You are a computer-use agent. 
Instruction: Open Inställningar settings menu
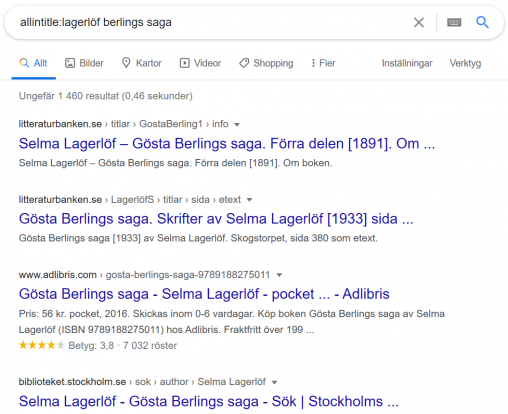407,63
